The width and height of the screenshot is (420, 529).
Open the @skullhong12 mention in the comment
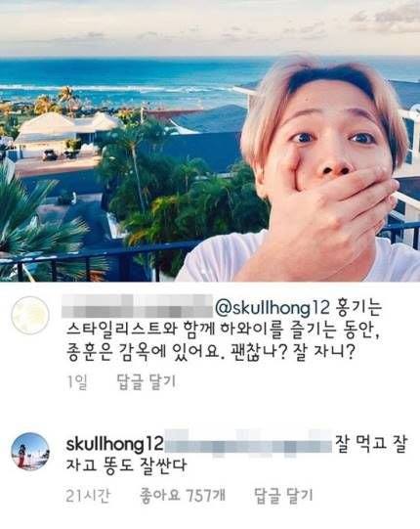[x=272, y=308]
